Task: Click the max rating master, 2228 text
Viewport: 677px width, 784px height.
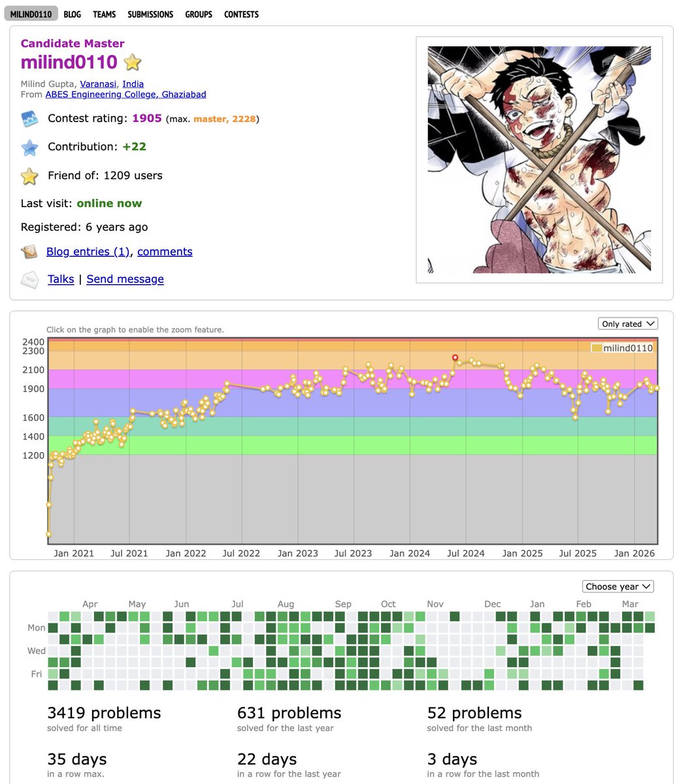Action: pyautogui.click(x=225, y=120)
